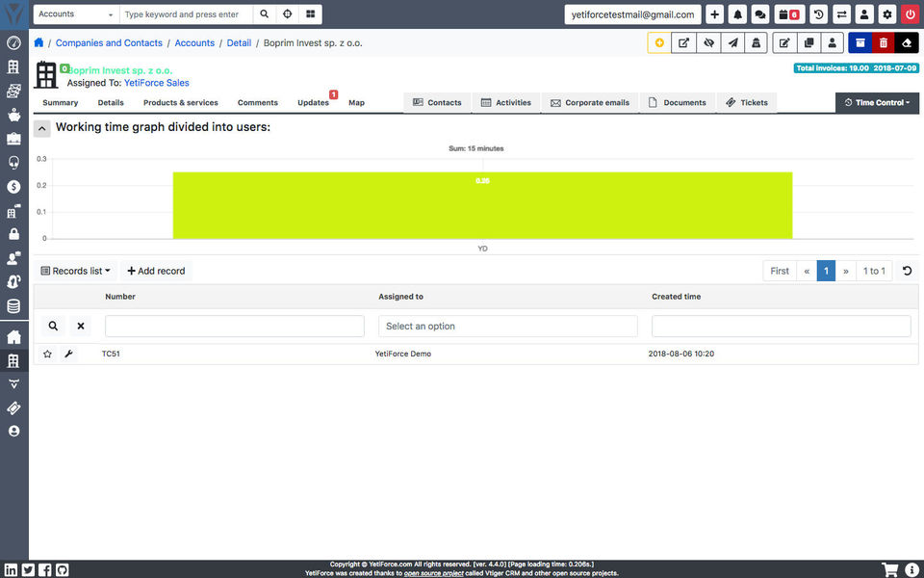
Task: Click the Add record button
Action: (156, 271)
